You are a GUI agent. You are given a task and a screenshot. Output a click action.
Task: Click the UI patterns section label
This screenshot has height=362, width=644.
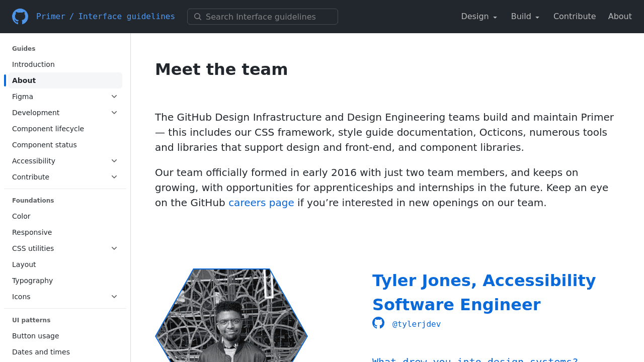click(x=31, y=320)
